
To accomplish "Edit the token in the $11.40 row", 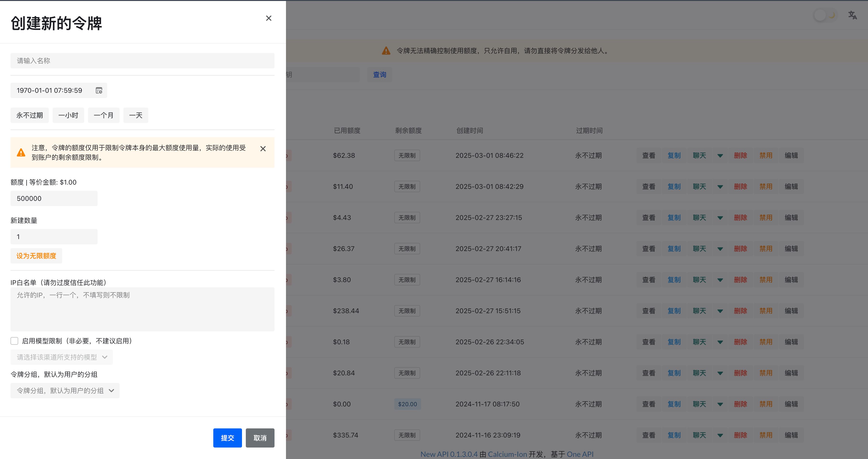I will click(x=791, y=186).
